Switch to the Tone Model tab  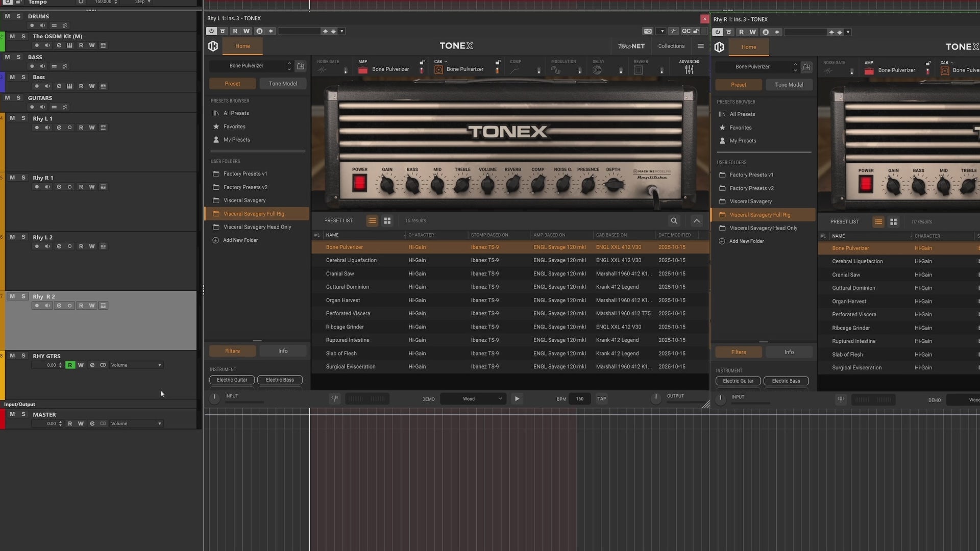coord(283,84)
